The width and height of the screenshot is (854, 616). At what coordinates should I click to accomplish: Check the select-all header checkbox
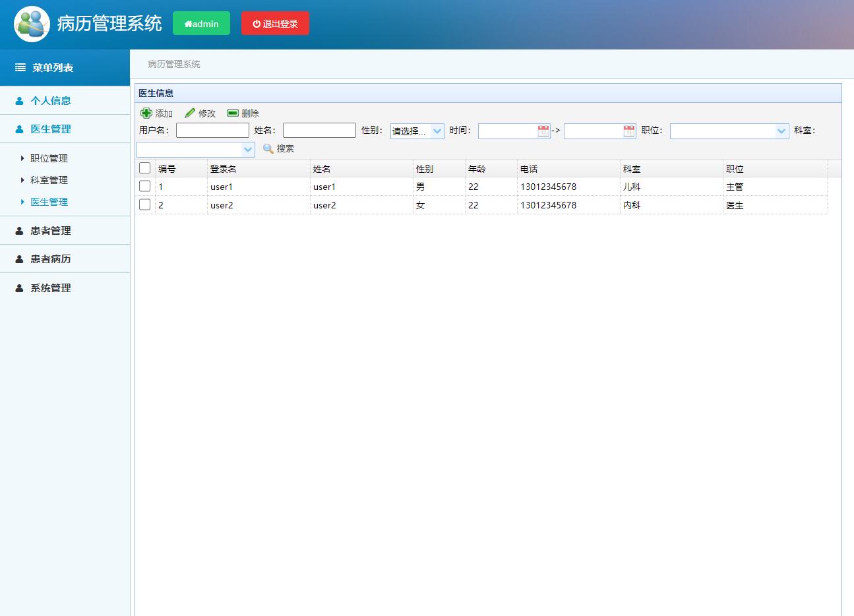point(145,168)
